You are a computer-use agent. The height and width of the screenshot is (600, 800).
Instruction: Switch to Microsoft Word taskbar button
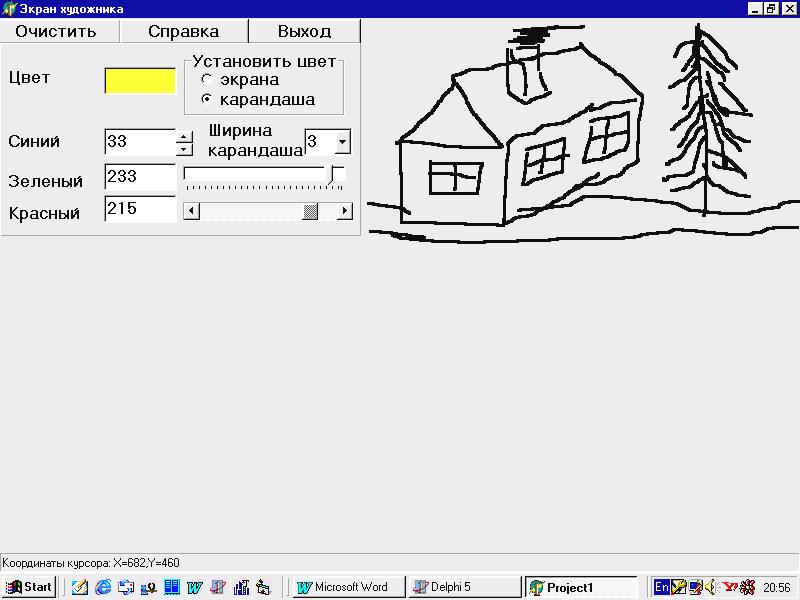tap(349, 587)
